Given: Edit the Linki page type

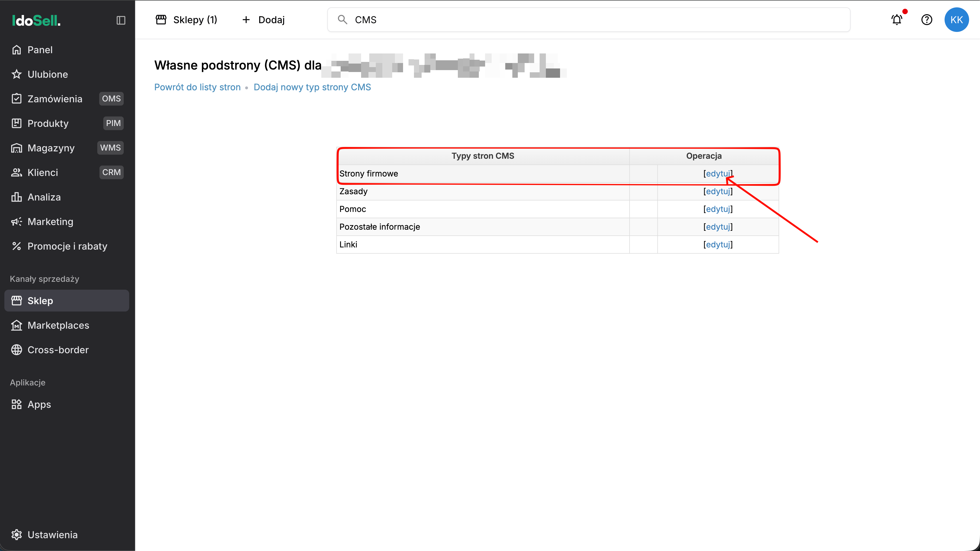Looking at the screenshot, I should pyautogui.click(x=718, y=244).
